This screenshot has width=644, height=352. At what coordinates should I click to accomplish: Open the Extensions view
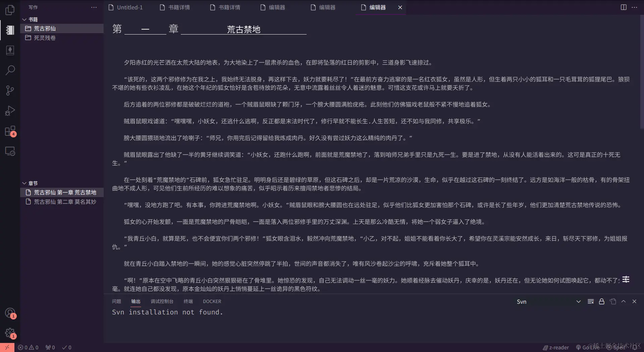point(10,131)
